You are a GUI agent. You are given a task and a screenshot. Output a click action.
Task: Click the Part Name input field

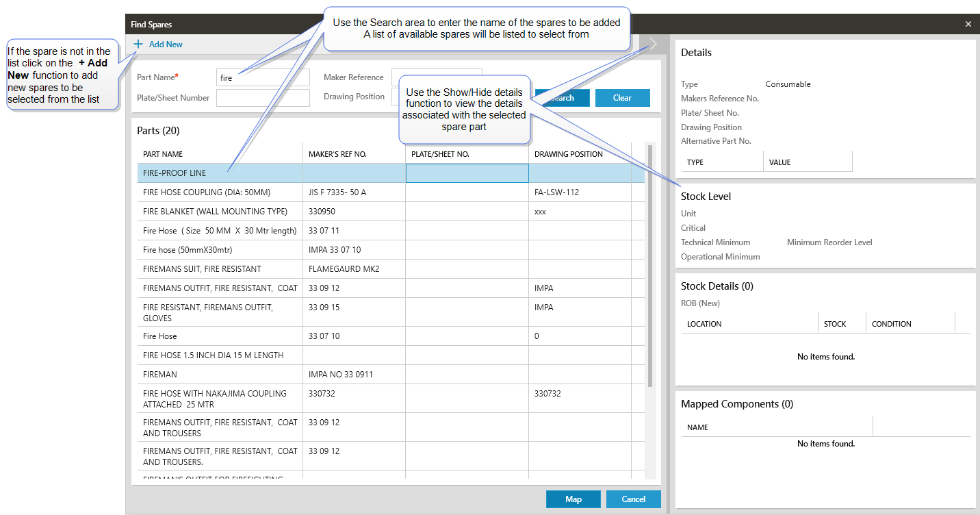[x=263, y=77]
